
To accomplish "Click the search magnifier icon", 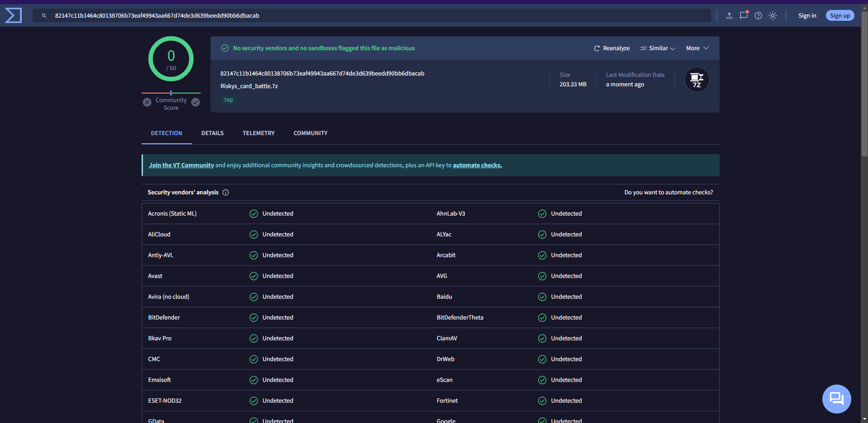I will pyautogui.click(x=44, y=16).
